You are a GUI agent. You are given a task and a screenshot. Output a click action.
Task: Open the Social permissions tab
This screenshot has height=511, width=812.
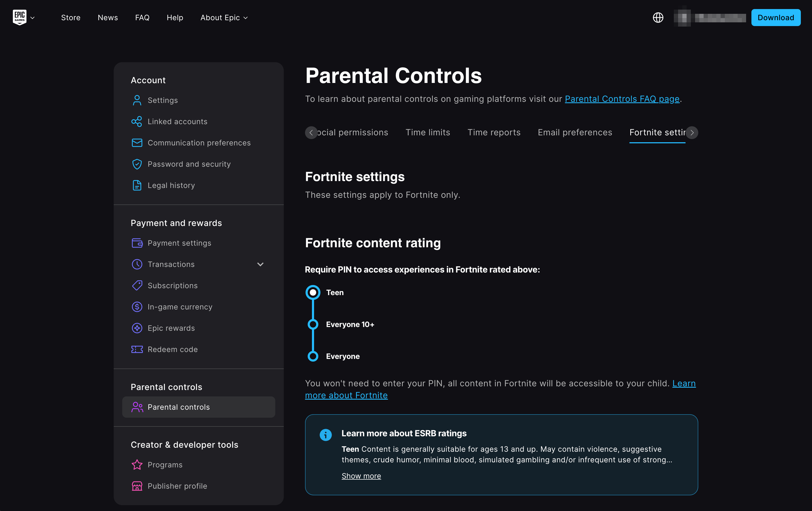[x=353, y=132]
